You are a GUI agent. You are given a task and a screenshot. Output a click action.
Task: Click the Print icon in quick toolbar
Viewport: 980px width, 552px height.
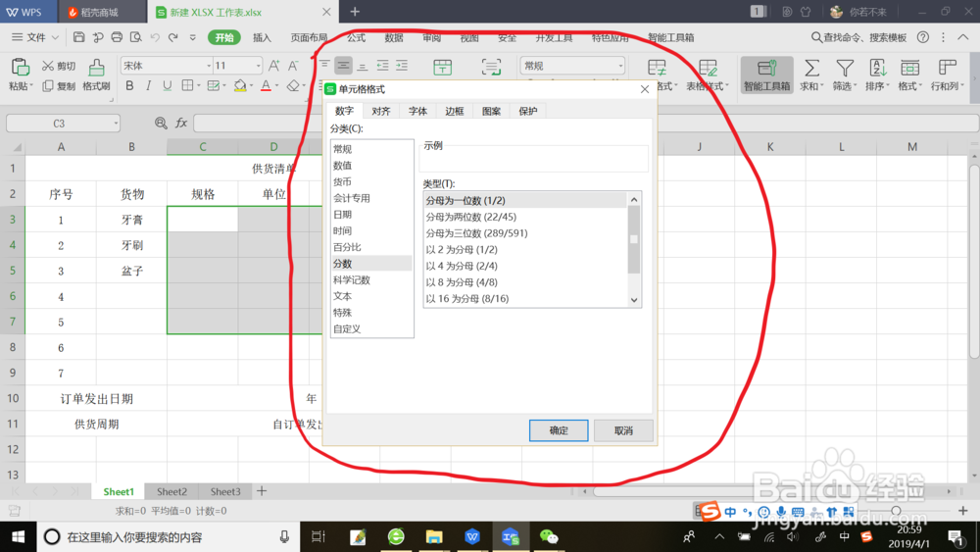[x=117, y=37]
